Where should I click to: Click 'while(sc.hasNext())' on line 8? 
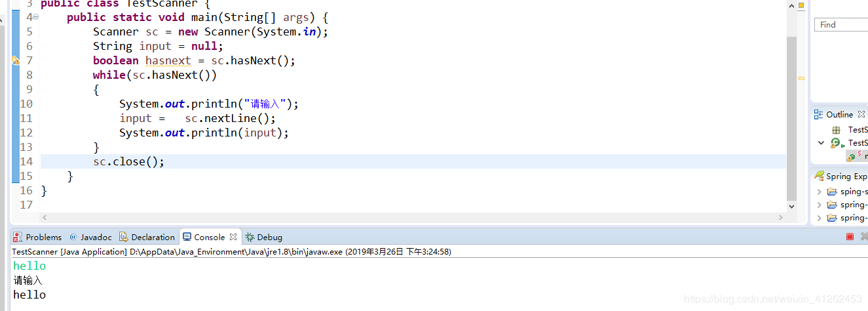click(x=155, y=75)
